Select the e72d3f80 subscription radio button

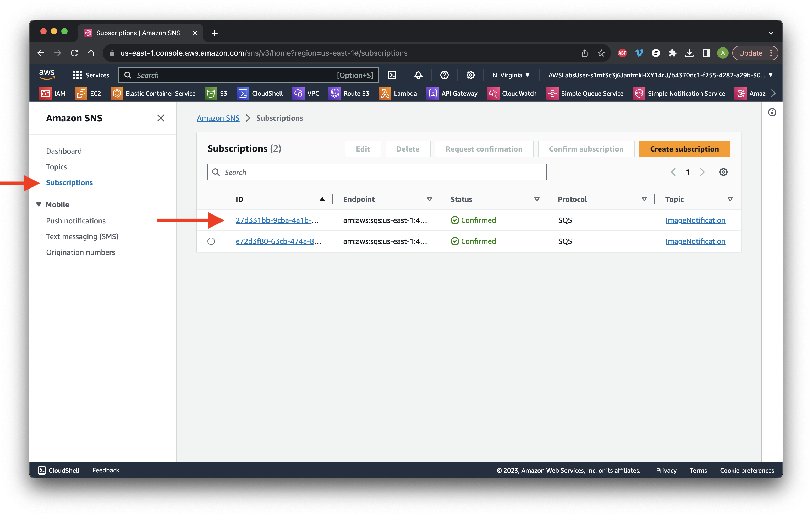point(211,241)
